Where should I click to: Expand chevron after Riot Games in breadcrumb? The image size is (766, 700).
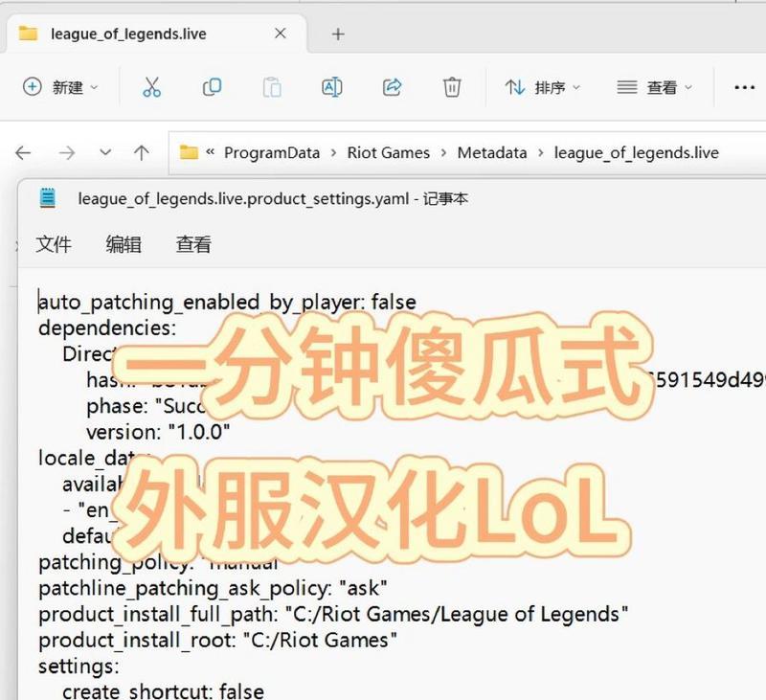coord(443,153)
